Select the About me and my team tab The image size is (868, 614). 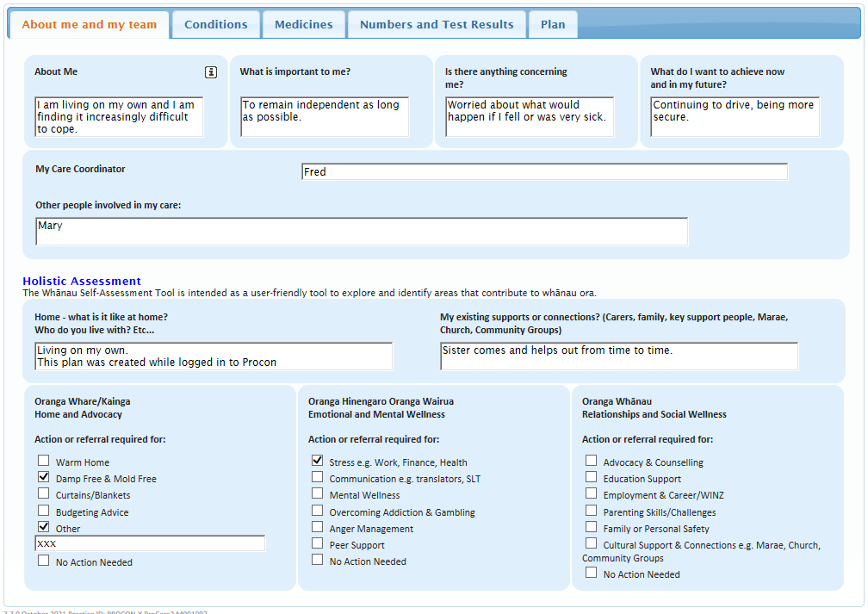tap(90, 24)
